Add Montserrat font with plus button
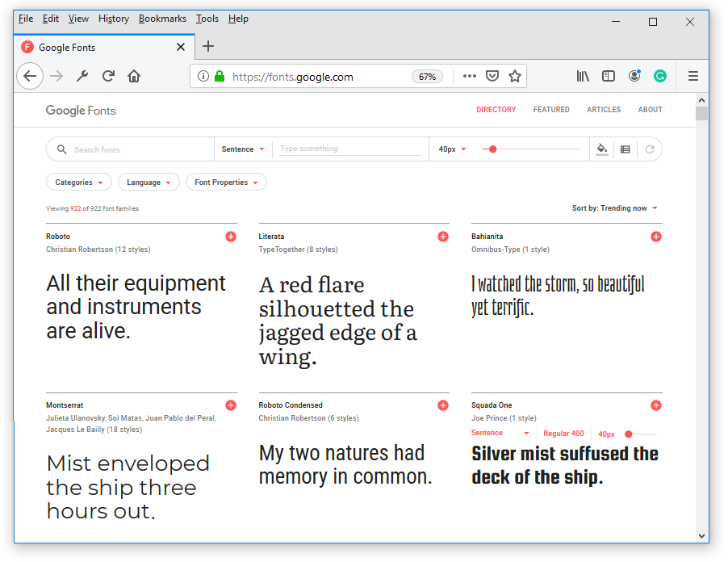Viewport: 728px width, 562px height. coord(231,405)
